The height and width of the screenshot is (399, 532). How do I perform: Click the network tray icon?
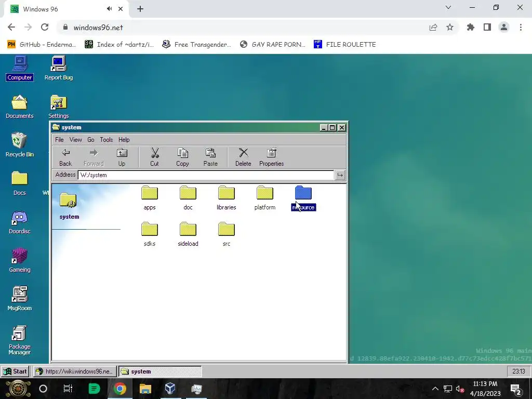pos(447,389)
